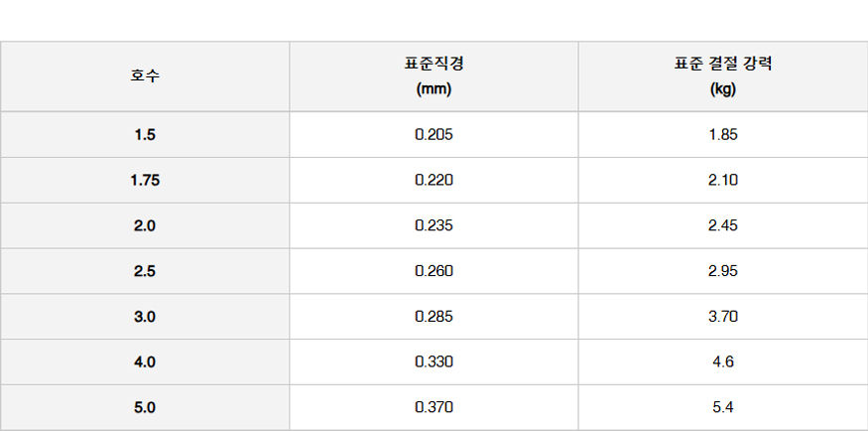868x431 pixels.
Task: Click the 2.5 size row label
Action: click(145, 271)
